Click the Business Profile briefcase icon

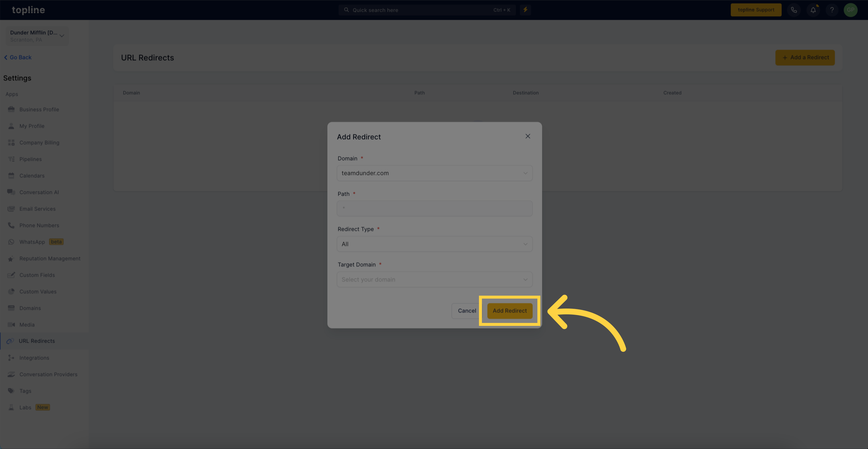point(11,109)
